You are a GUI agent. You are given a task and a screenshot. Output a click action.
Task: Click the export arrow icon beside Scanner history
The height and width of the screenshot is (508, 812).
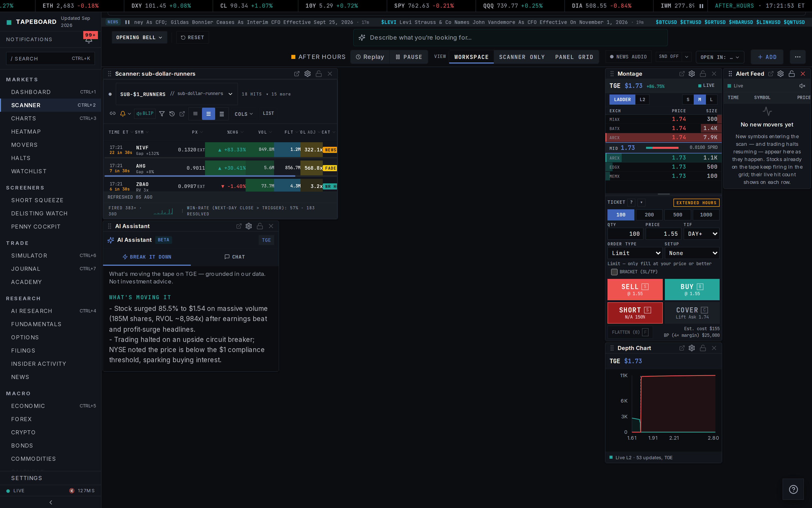pos(182,114)
